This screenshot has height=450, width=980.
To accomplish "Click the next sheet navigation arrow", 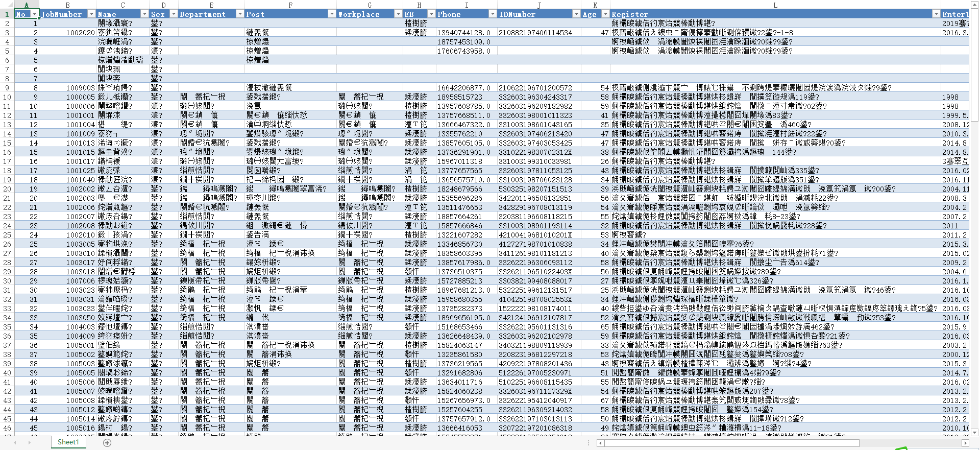I will [x=31, y=443].
